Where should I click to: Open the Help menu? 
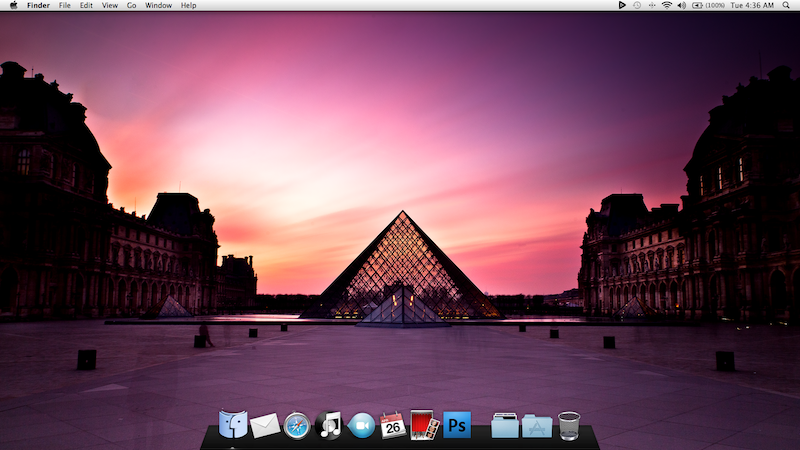(x=188, y=5)
